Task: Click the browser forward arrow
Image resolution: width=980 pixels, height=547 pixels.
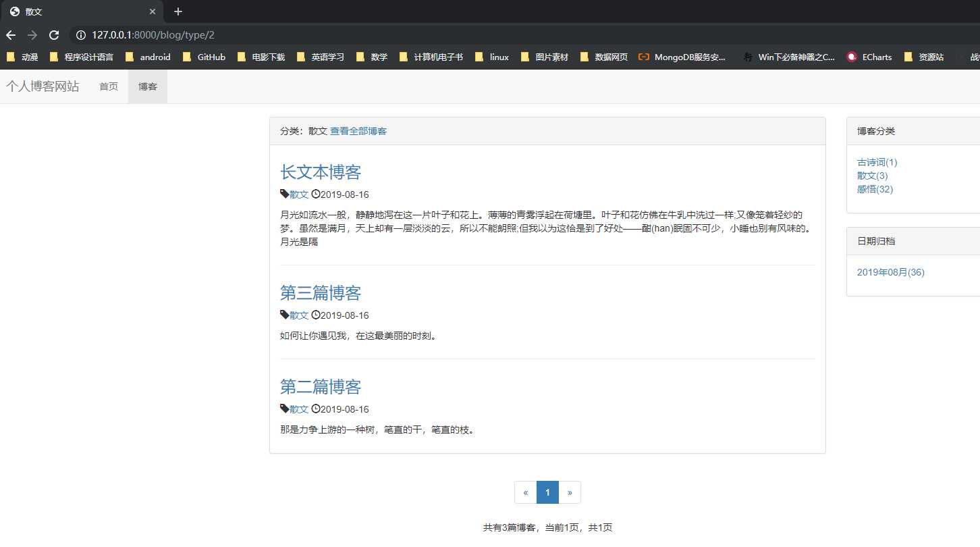Action: (x=32, y=35)
